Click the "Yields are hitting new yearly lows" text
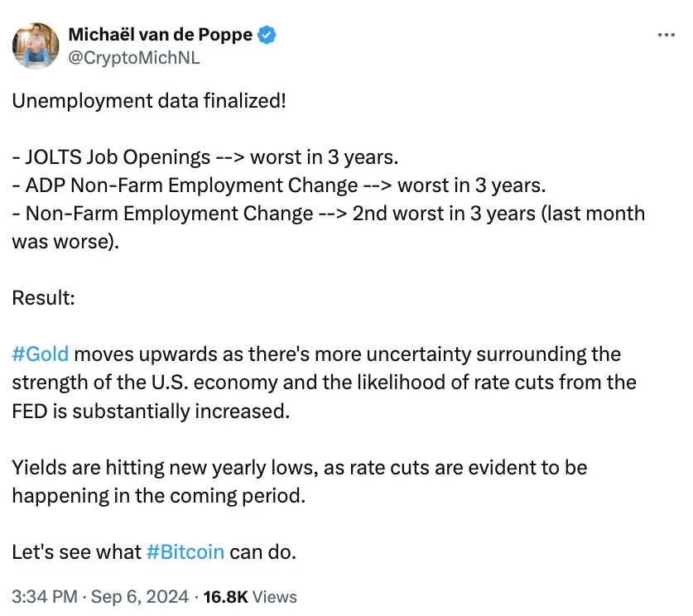Viewport: 693px width, 616px height. pyautogui.click(x=157, y=467)
